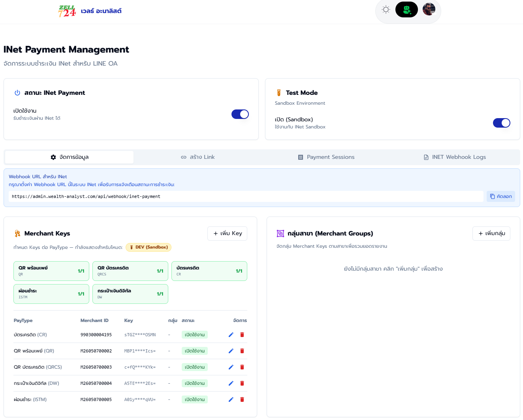Click the webhook URL field
This screenshot has height=420, width=523.
246,196
